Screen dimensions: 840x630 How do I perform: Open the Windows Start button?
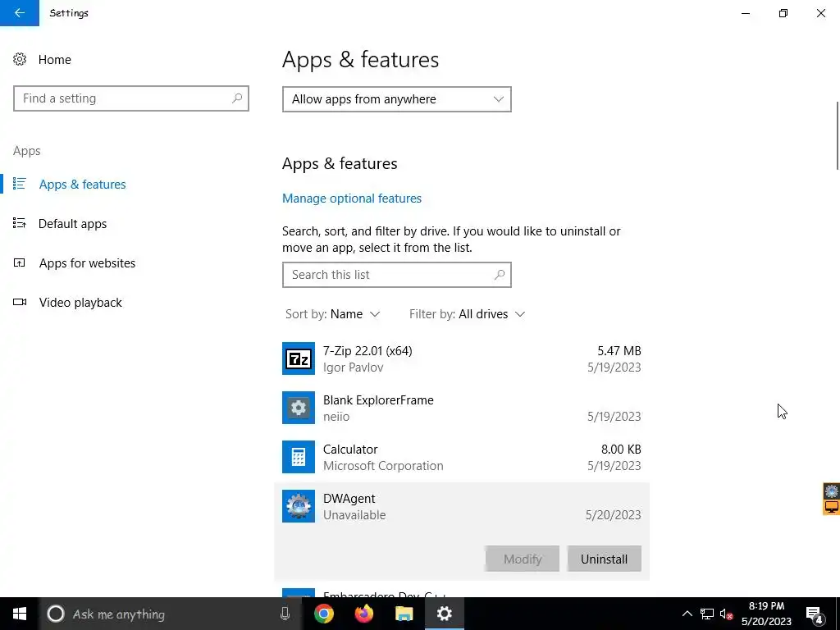coord(20,614)
